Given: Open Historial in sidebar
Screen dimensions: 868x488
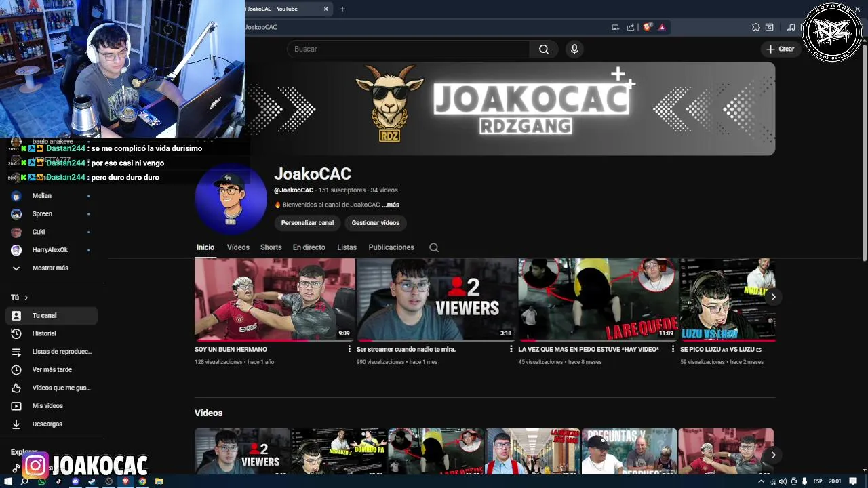Looking at the screenshot, I should 52,333.
